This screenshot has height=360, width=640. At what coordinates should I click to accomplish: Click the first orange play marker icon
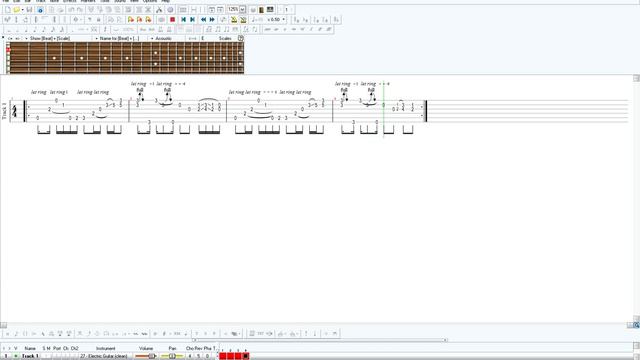(131, 20)
